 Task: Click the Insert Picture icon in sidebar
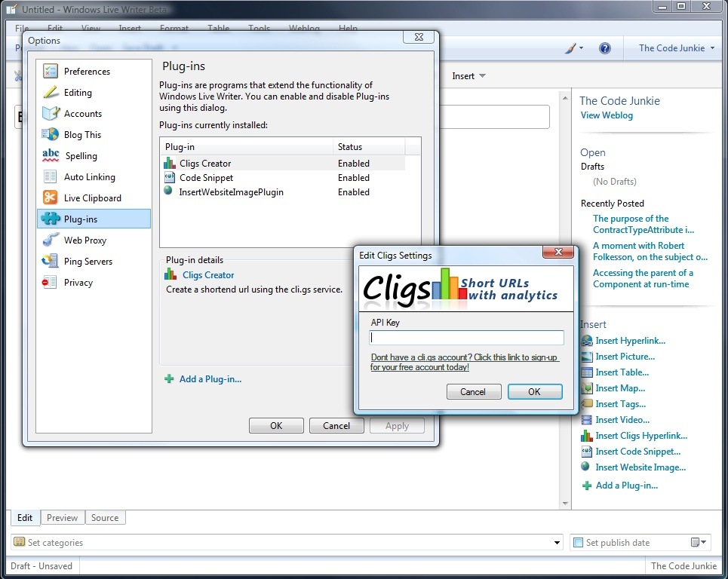click(587, 357)
